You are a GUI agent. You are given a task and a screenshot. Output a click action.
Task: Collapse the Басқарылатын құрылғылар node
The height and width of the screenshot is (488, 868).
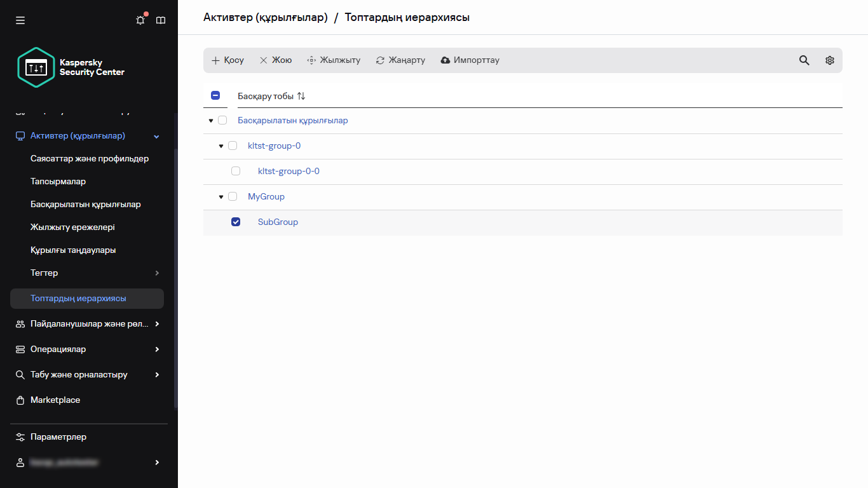tap(210, 120)
